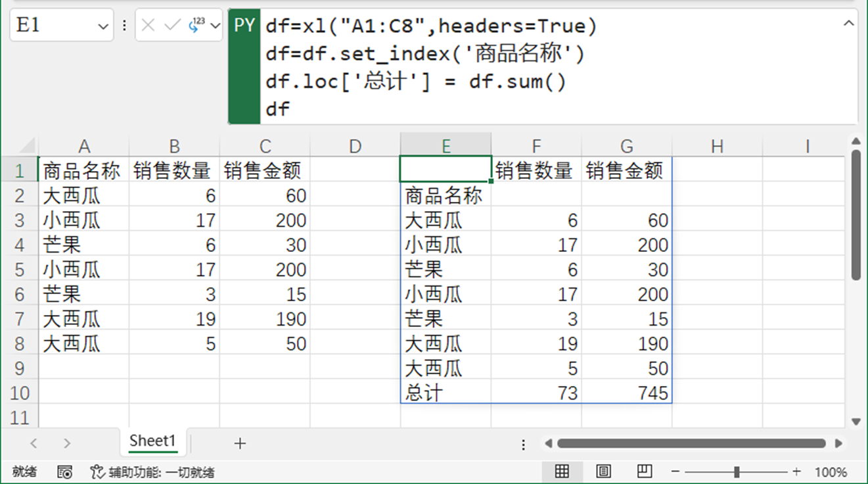
Task: Add a new sheet with the plus button
Action: point(239,444)
